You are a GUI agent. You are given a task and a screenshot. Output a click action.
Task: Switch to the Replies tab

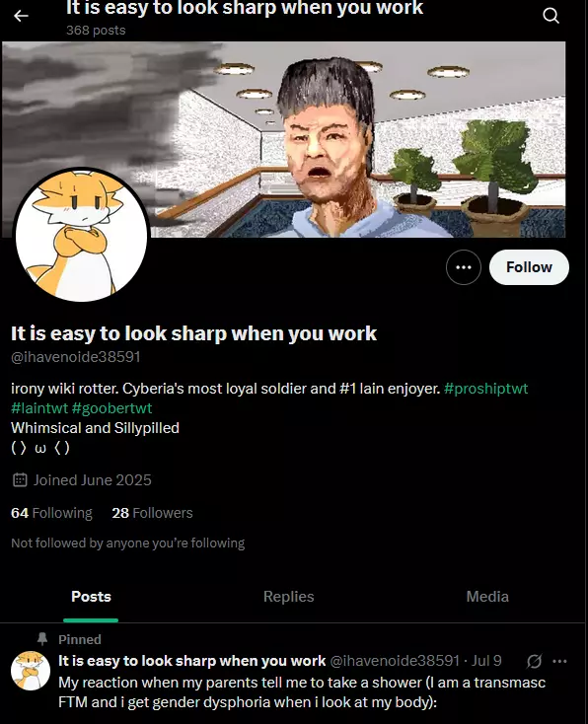289,597
